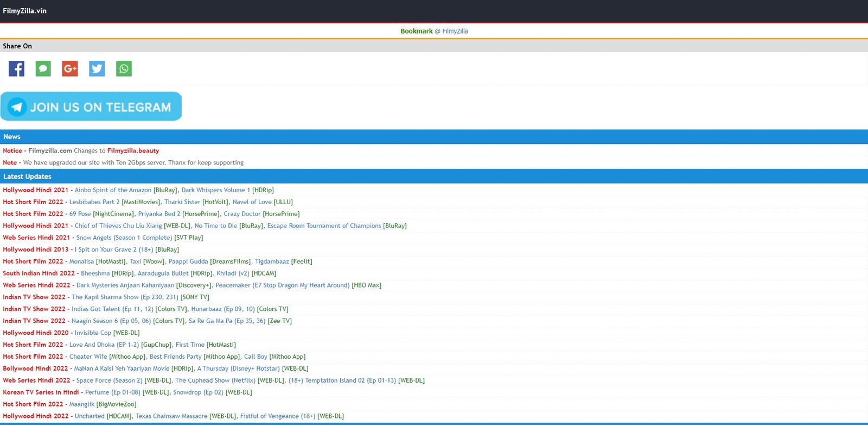Click 'Korean TV Series in Hindi' label

coord(41,393)
